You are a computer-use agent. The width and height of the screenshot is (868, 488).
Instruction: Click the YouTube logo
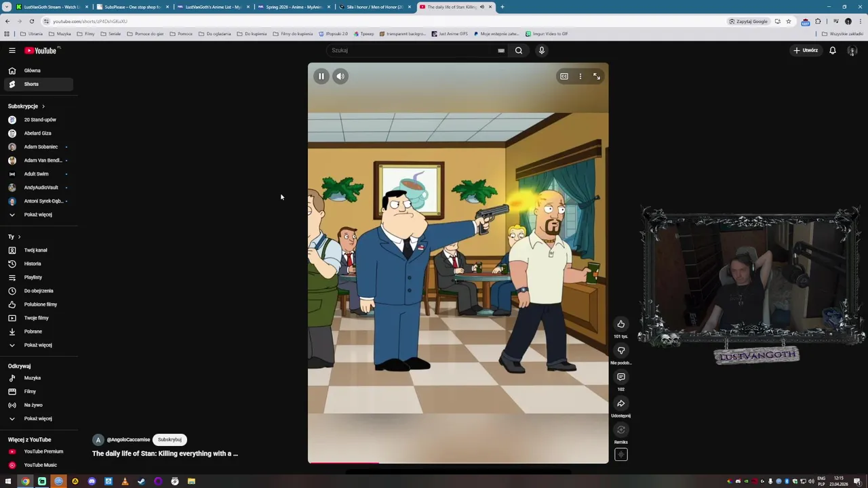(x=42, y=50)
